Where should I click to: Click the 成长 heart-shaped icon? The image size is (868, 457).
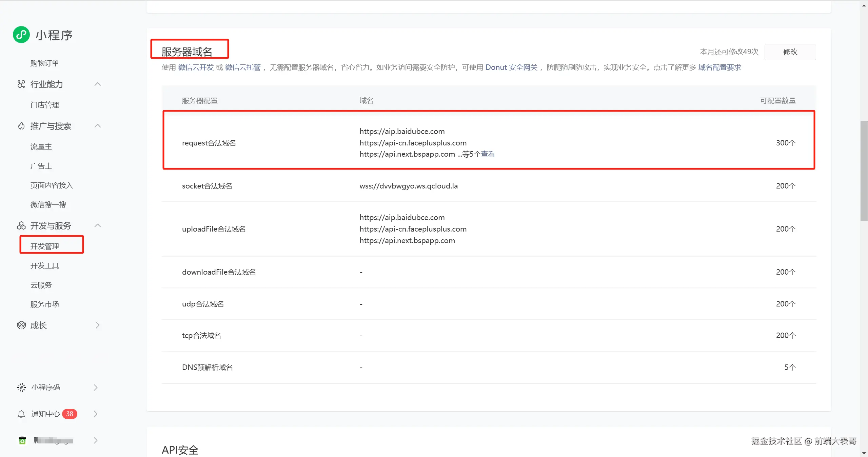pos(21,325)
